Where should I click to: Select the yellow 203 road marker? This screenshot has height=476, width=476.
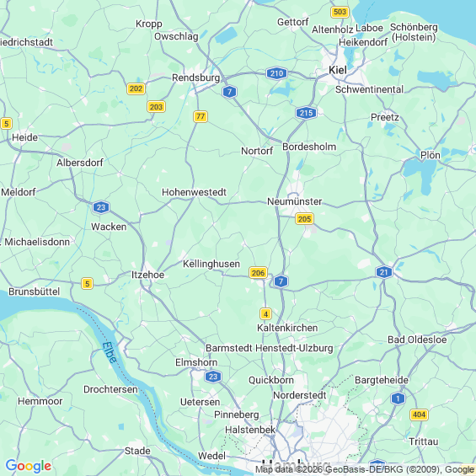pyautogui.click(x=156, y=107)
